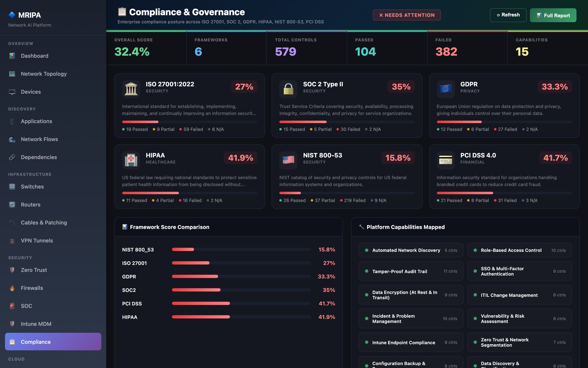Click the VPN Tunnels icon
This screenshot has width=588, height=368.
[12, 241]
